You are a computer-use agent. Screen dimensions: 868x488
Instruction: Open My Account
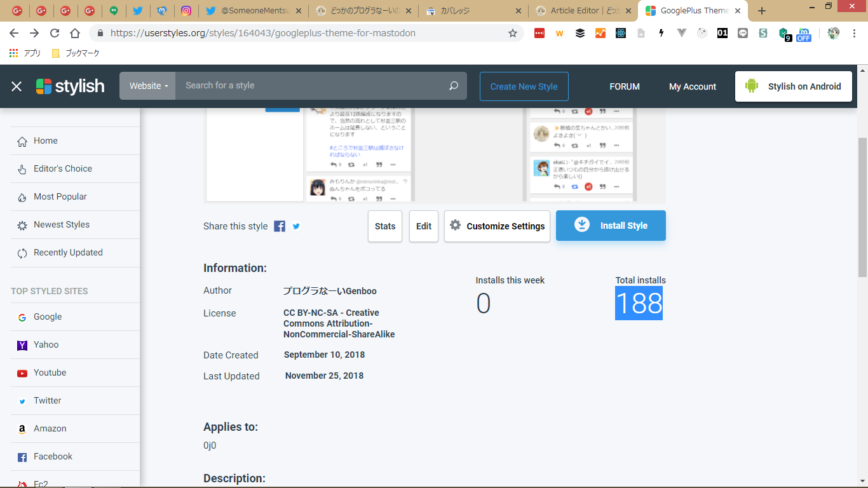point(692,86)
